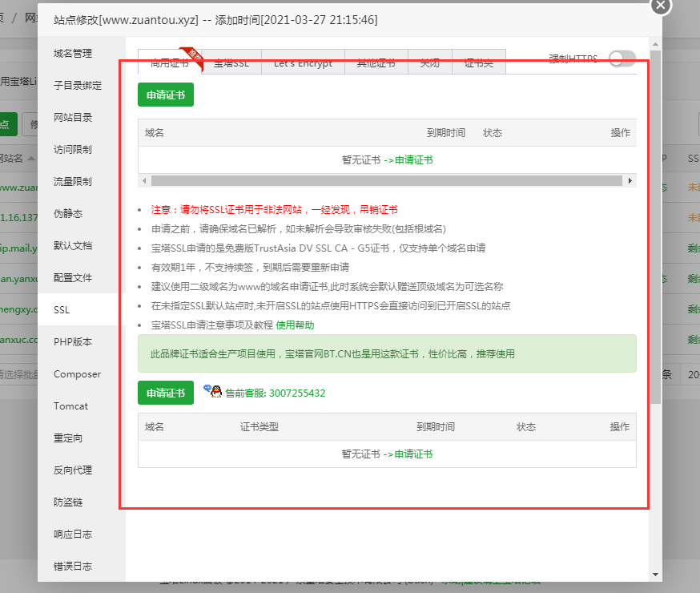Click 证书类型 column header in second table
This screenshot has width=700, height=593.
coord(259,427)
